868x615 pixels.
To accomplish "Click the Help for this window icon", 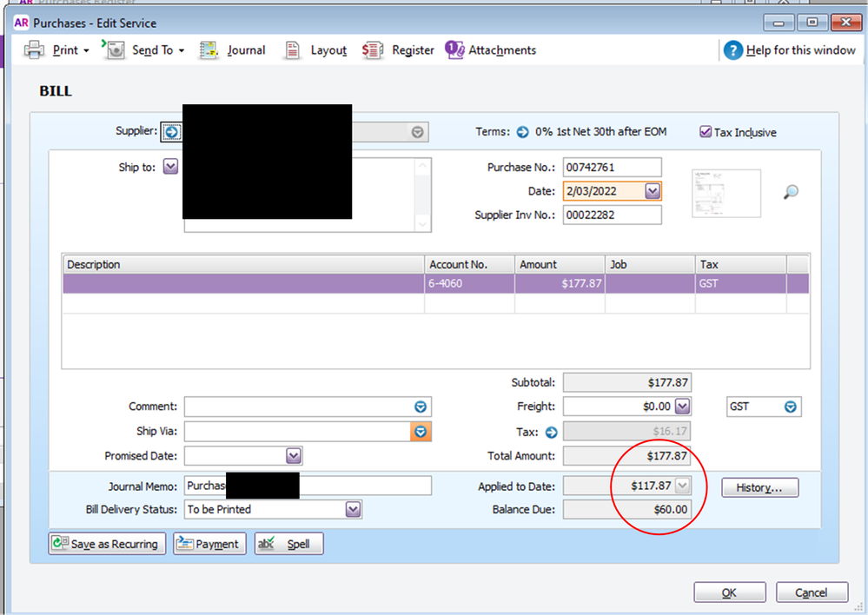I will tap(732, 50).
